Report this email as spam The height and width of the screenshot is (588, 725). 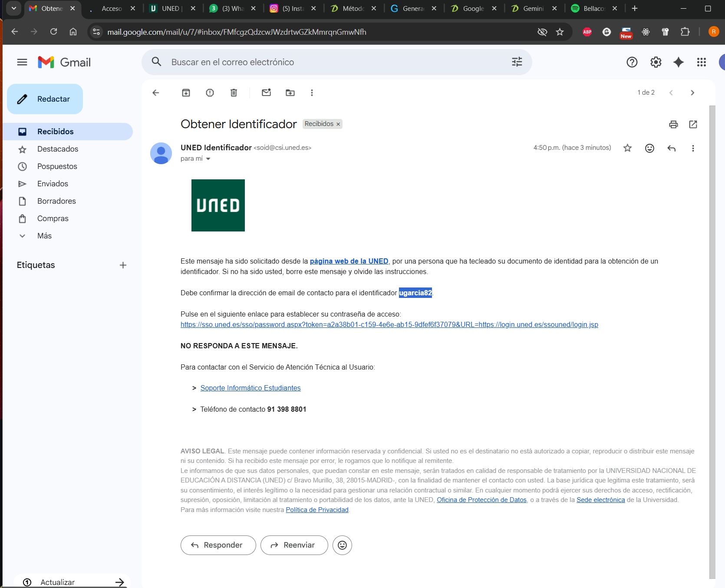(x=210, y=92)
